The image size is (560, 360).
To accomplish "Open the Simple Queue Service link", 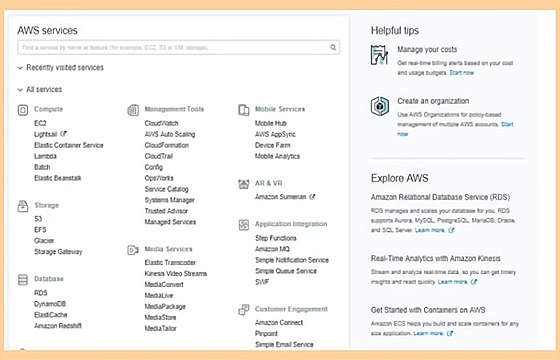I will [x=286, y=271].
